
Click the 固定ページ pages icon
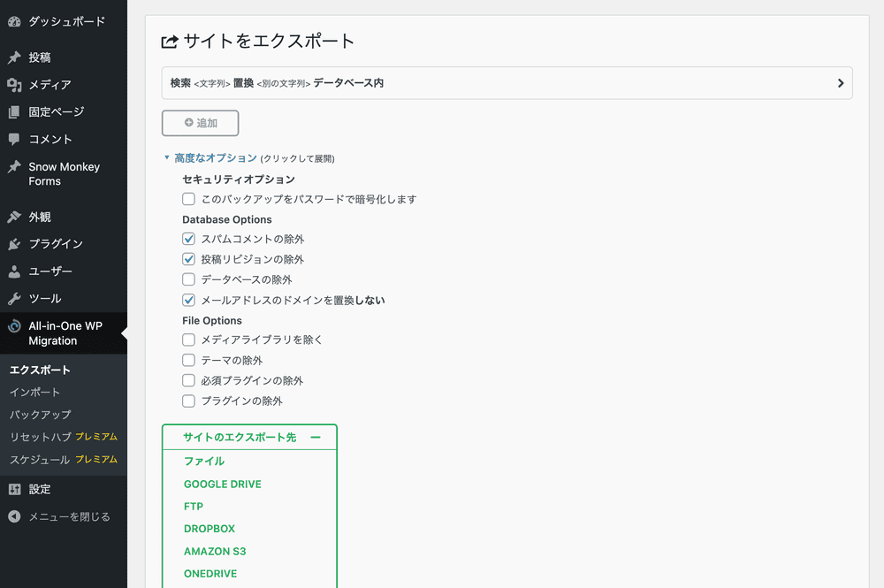[x=13, y=111]
